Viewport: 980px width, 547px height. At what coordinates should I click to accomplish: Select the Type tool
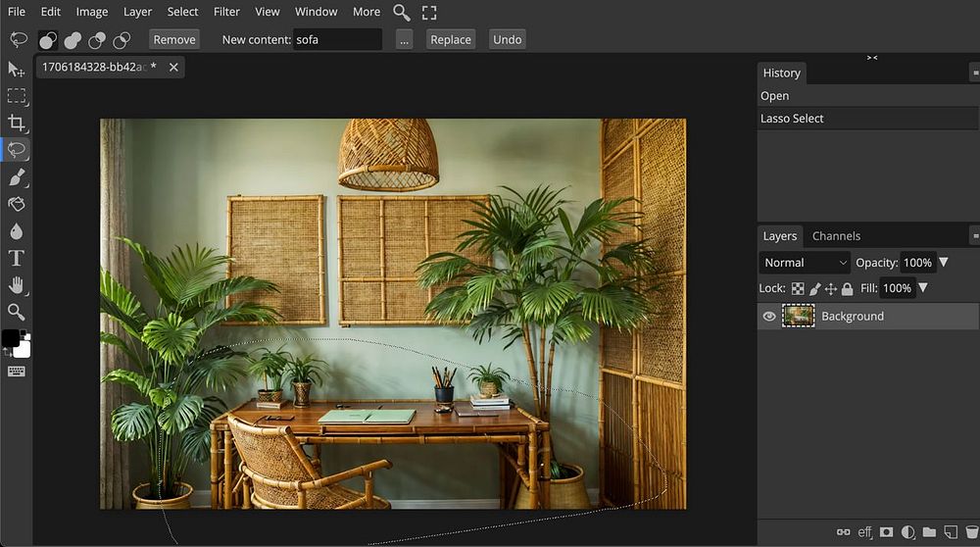coord(17,259)
